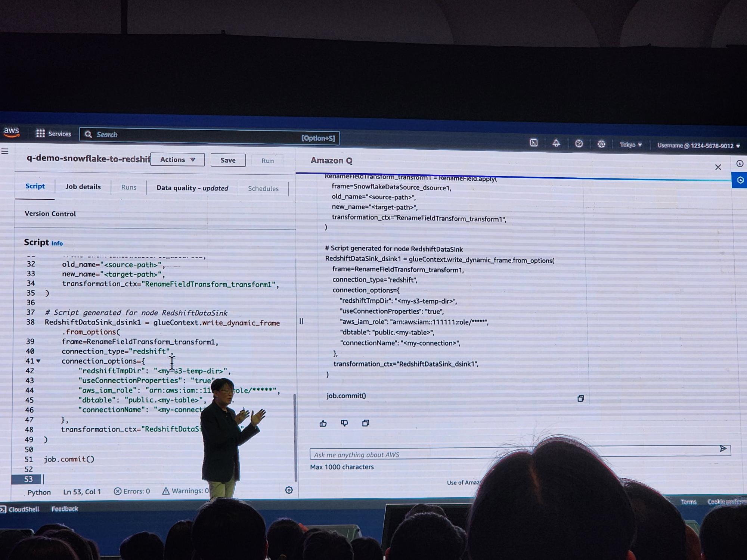
Task: Click the Save button
Action: (x=228, y=160)
